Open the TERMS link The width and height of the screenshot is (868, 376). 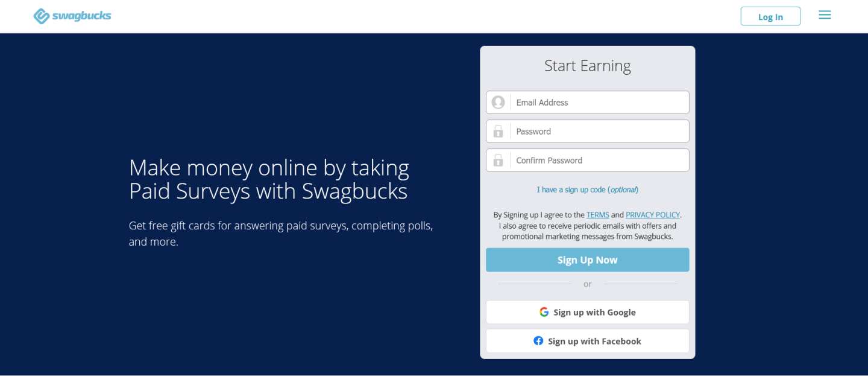click(x=597, y=215)
